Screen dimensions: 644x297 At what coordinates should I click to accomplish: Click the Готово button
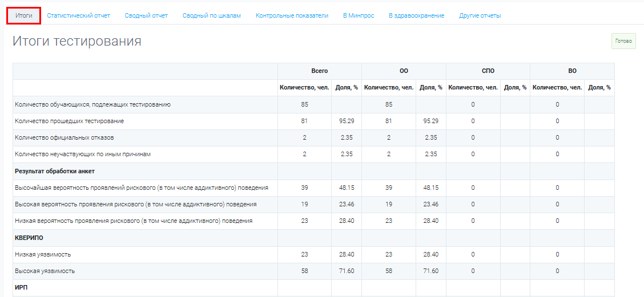[x=623, y=41]
